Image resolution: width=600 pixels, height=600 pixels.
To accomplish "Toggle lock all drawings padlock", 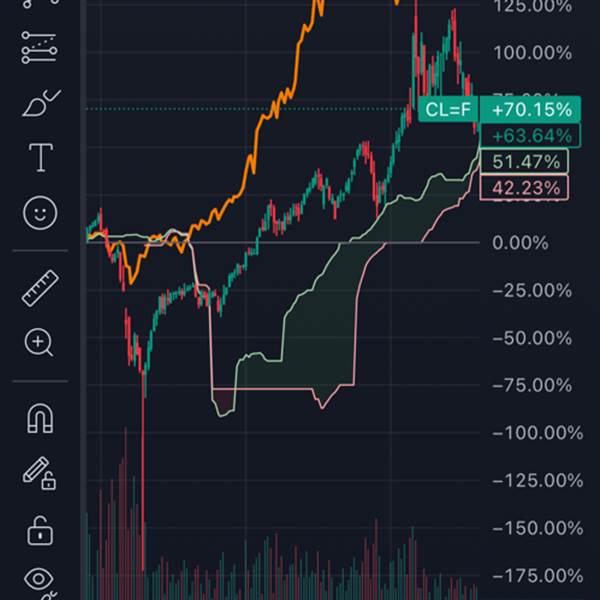I will pos(39,529).
